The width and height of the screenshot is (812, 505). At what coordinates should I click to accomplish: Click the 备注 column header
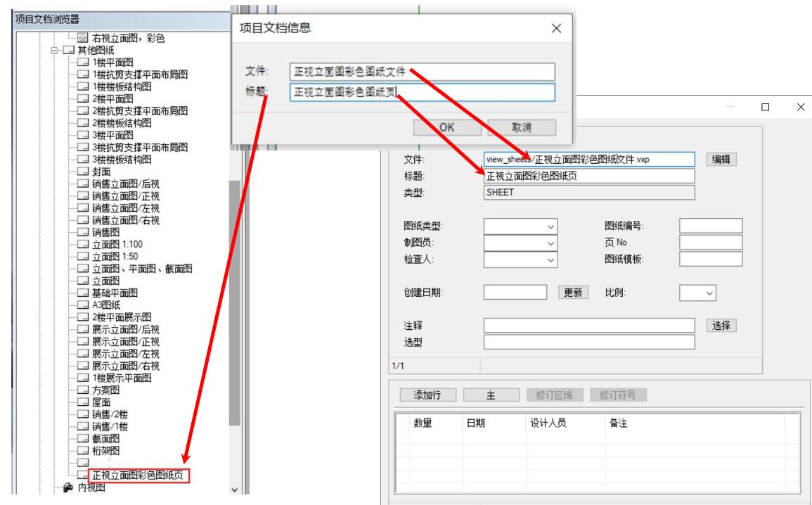[619, 423]
